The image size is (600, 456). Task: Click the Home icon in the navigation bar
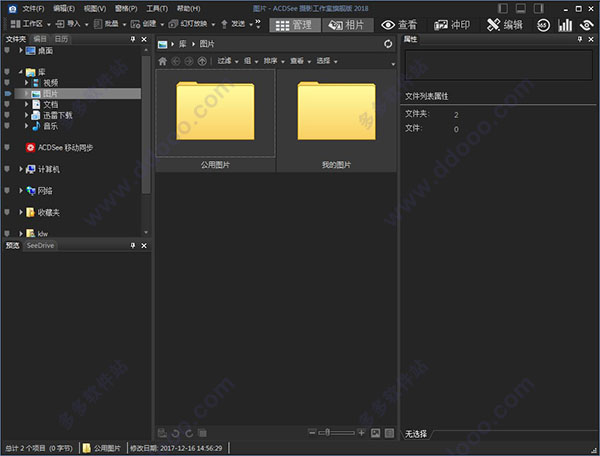pyautogui.click(x=163, y=61)
